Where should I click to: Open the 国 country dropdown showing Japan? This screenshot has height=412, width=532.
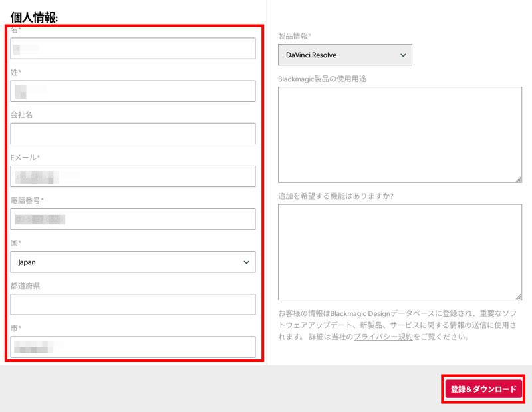tap(132, 262)
